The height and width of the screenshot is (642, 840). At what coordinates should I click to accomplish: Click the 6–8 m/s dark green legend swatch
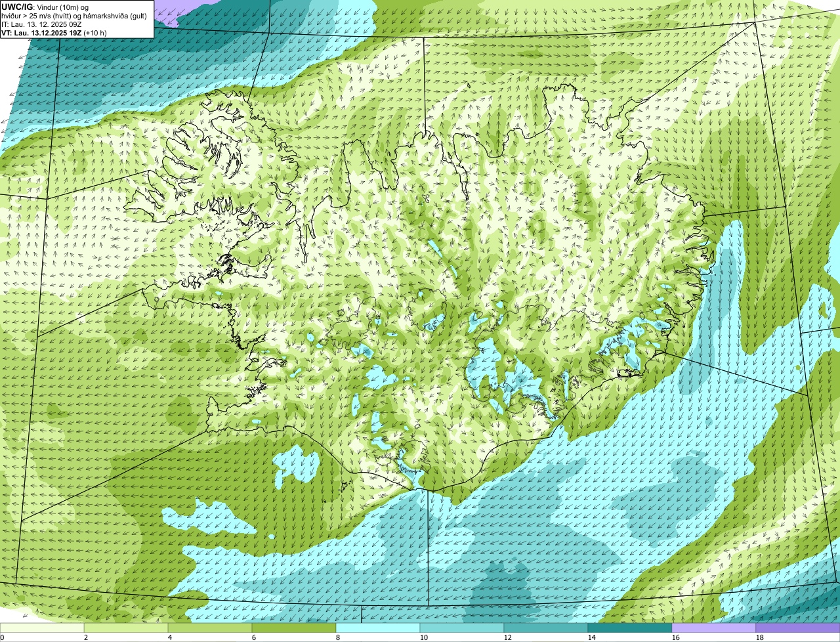[x=294, y=628]
